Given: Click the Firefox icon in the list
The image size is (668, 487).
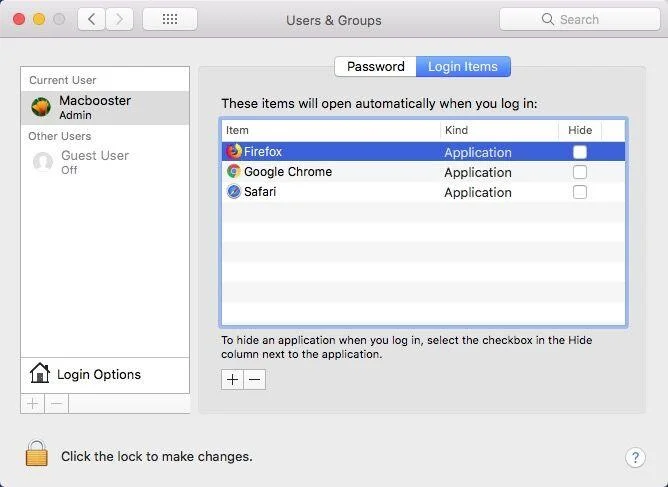Looking at the screenshot, I should [233, 151].
